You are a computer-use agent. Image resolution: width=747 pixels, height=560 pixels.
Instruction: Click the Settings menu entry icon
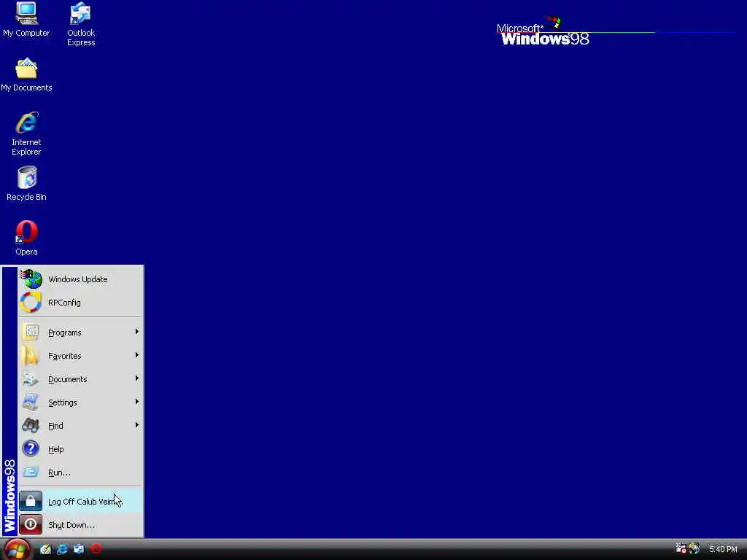click(x=31, y=402)
